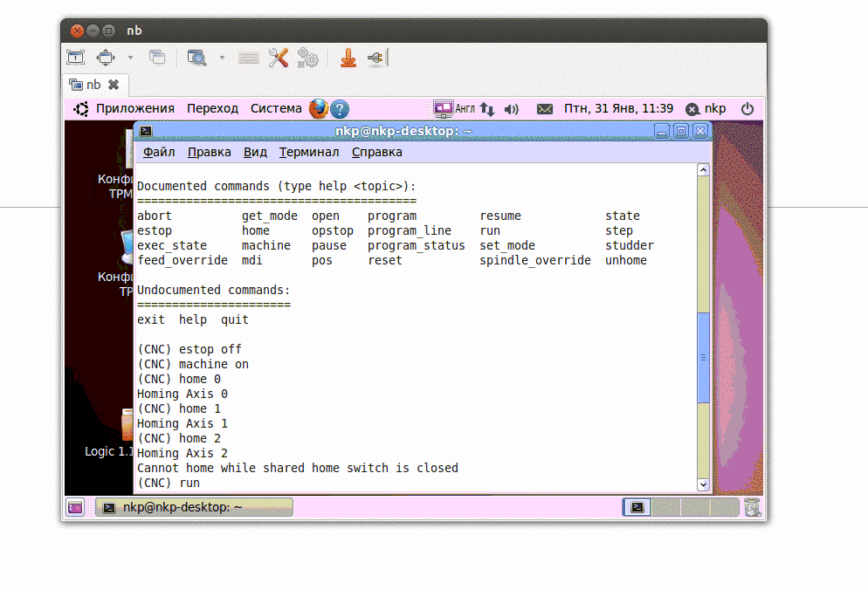Click the 'exec_state' command text

point(172,246)
